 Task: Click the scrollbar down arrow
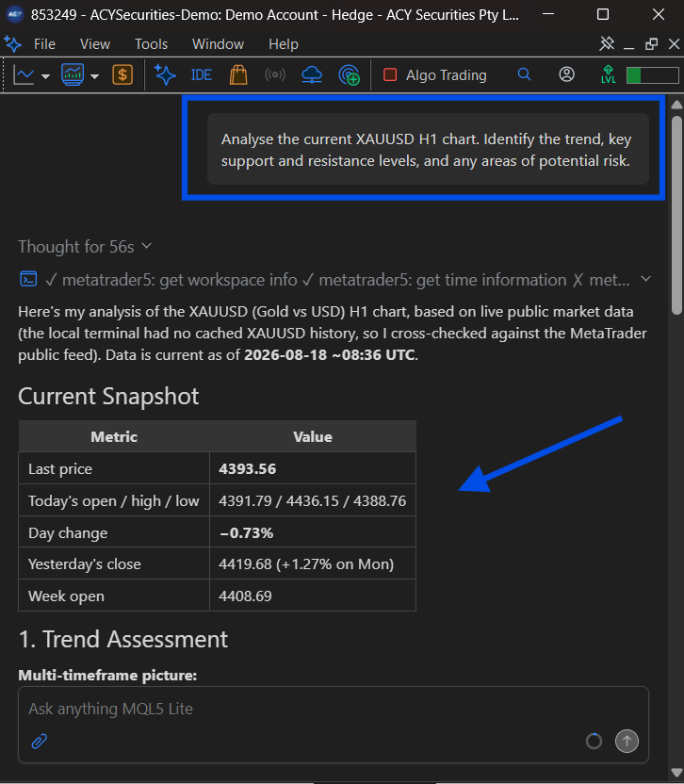pos(676,773)
